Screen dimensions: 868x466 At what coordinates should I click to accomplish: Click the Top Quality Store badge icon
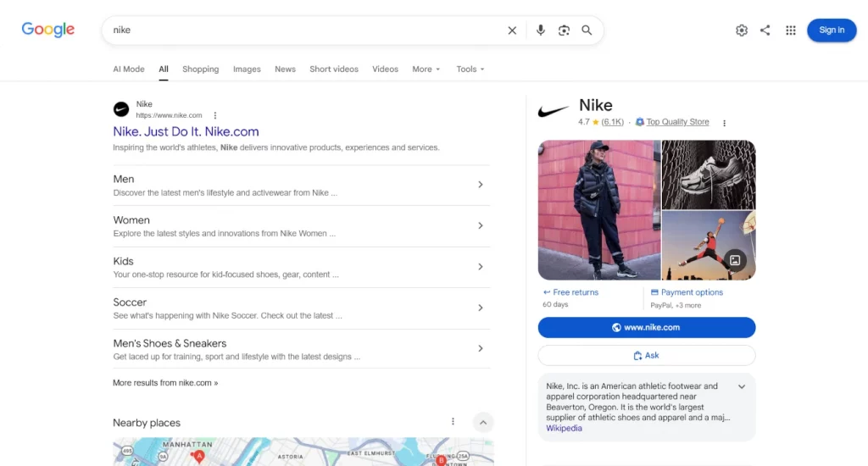[639, 122]
